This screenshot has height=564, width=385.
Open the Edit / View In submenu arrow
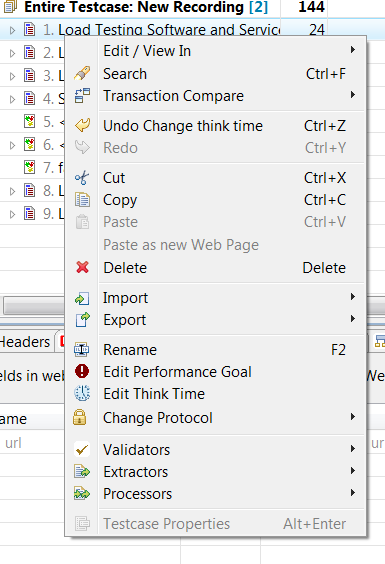(353, 50)
